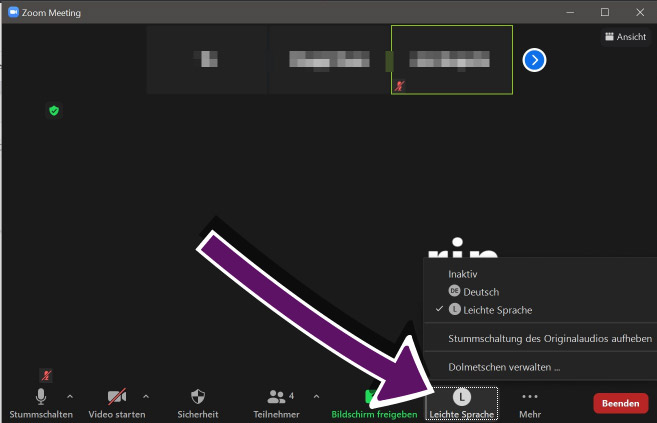
Task: Click the Leichte Sprache interpretation button
Action: [462, 404]
